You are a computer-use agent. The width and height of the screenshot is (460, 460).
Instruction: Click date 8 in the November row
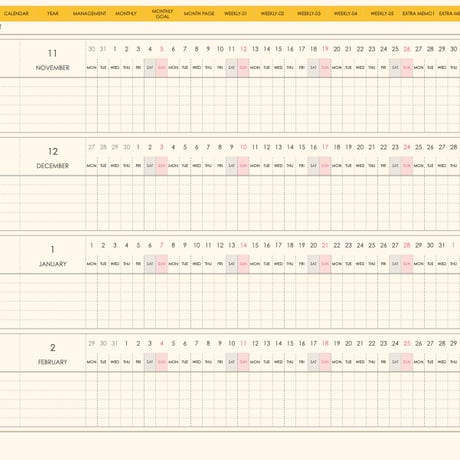(x=197, y=49)
